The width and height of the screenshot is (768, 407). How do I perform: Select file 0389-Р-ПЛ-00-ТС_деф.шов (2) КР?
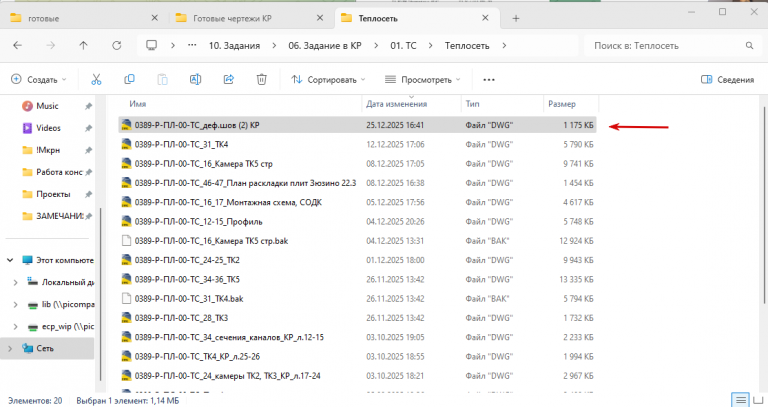click(357, 125)
